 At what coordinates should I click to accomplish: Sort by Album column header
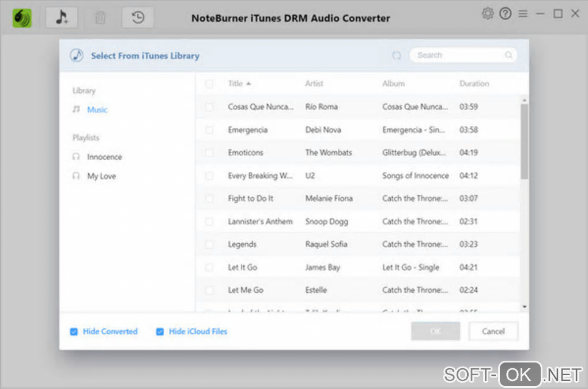click(x=393, y=84)
